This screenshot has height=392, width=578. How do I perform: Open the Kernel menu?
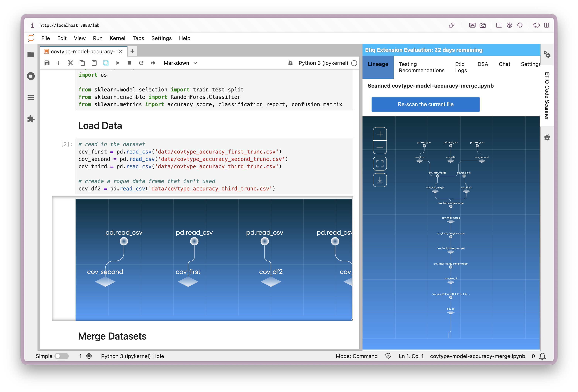click(x=117, y=38)
